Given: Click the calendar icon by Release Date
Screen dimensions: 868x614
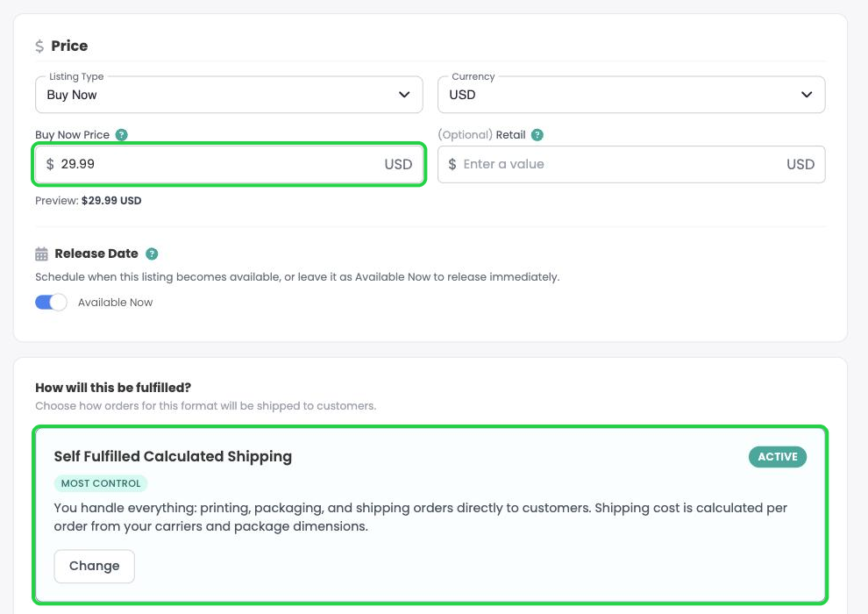Looking at the screenshot, I should 41,254.
